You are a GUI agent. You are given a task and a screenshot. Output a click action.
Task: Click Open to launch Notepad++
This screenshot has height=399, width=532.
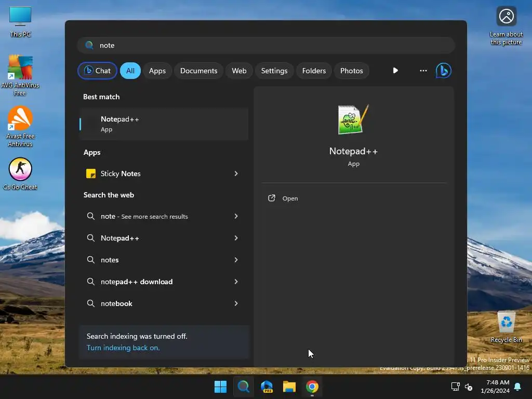click(290, 198)
